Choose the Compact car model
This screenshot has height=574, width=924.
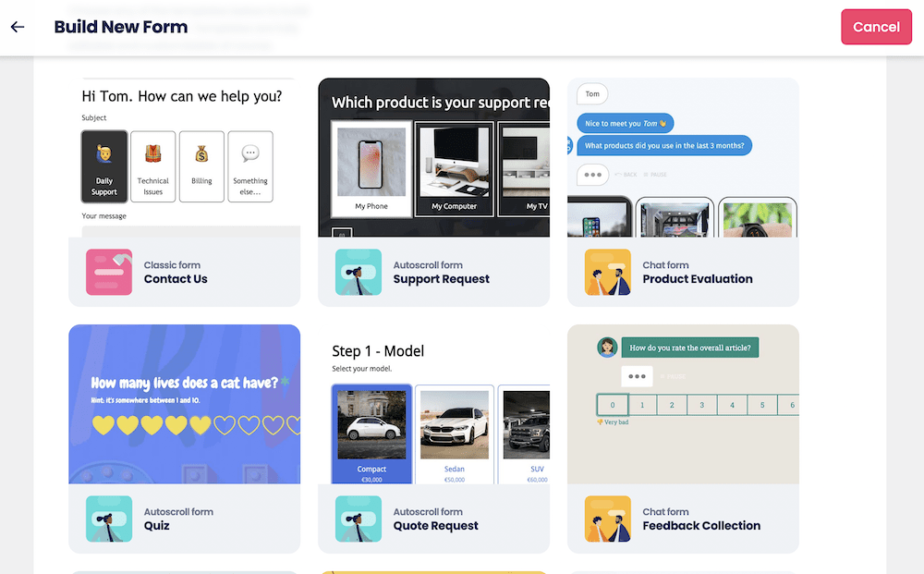click(371, 434)
